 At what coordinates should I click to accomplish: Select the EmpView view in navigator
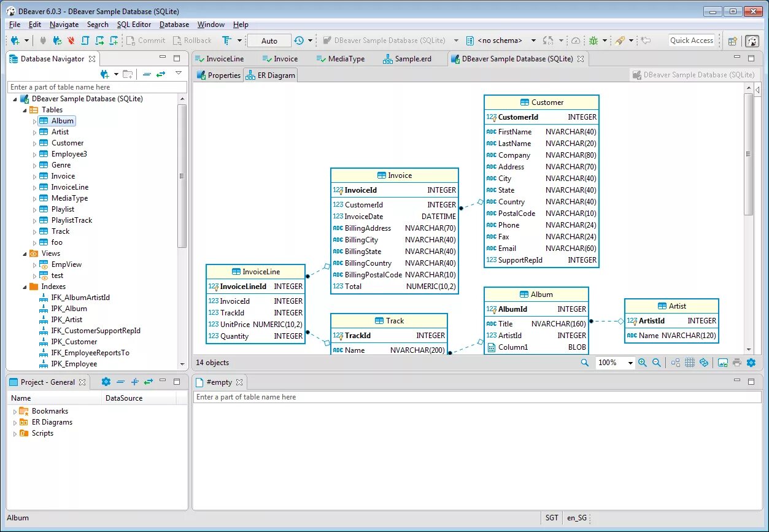(66, 264)
